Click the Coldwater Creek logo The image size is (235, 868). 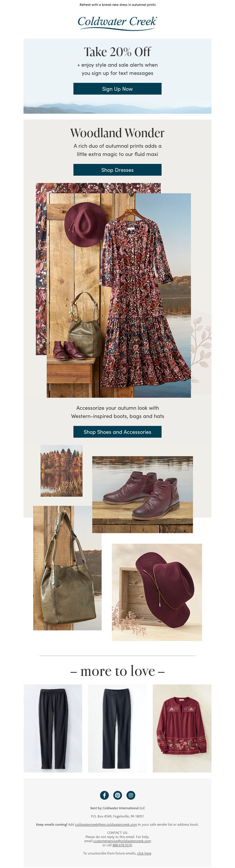pyautogui.click(x=117, y=23)
